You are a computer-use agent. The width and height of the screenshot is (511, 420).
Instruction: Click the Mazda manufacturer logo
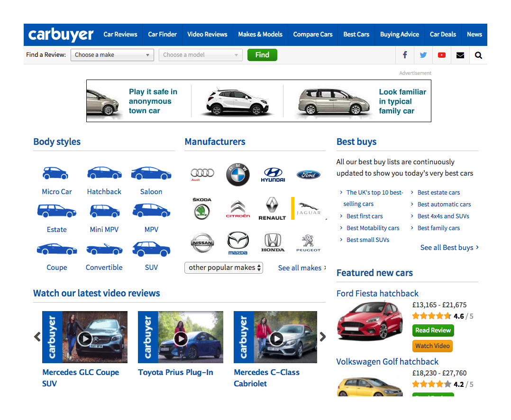pos(237,243)
